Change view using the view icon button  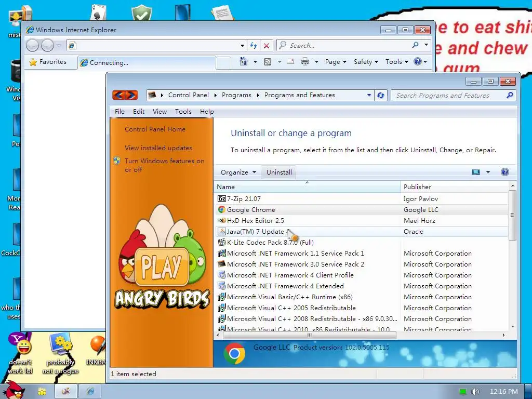pyautogui.click(x=476, y=172)
